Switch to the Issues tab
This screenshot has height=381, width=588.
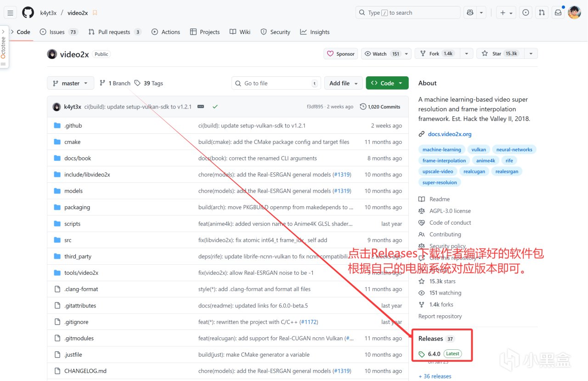coord(59,32)
